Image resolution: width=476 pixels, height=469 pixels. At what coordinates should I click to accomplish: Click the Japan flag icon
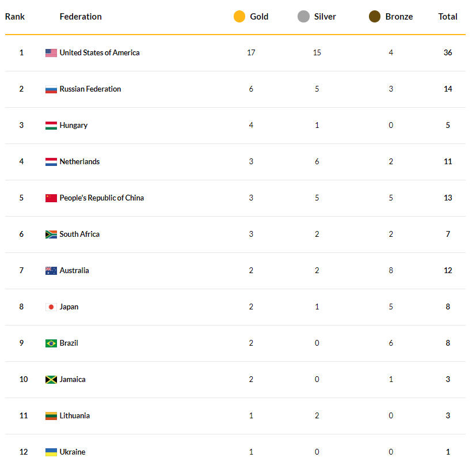pyautogui.click(x=51, y=307)
